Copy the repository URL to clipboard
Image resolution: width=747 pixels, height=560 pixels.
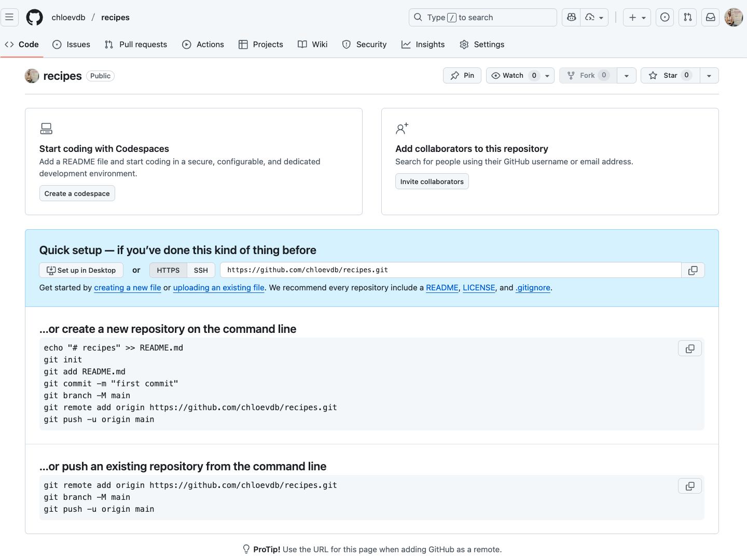click(x=693, y=270)
